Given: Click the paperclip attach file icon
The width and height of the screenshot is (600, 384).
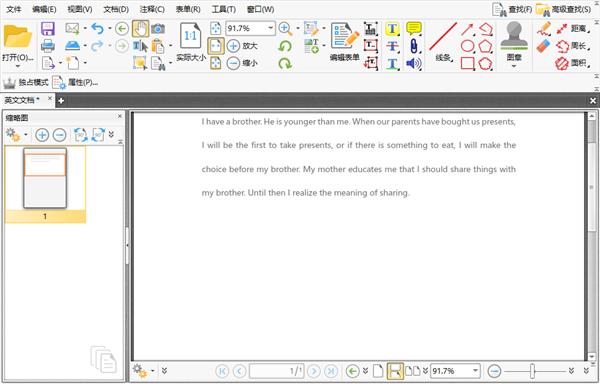Looking at the screenshot, I should pos(414,46).
